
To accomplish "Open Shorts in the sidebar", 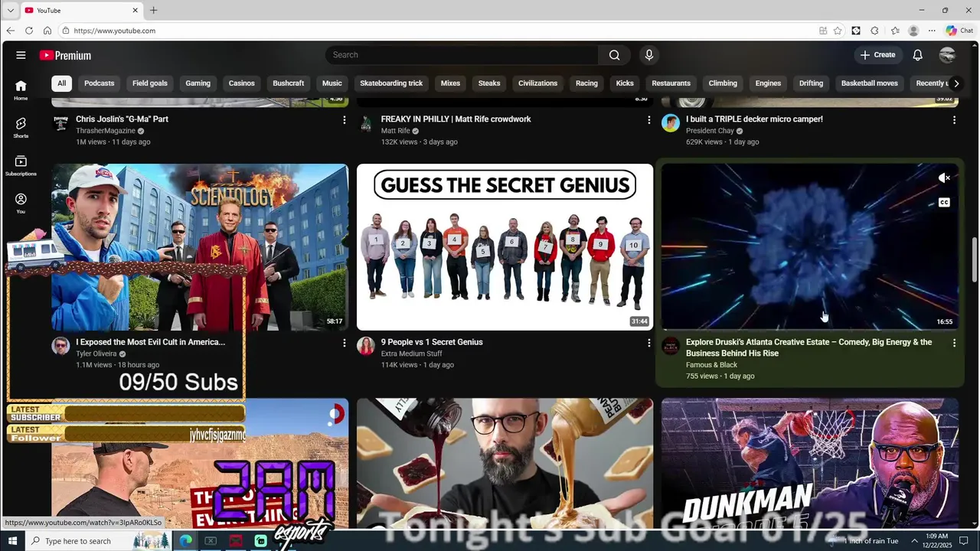I will point(21,128).
